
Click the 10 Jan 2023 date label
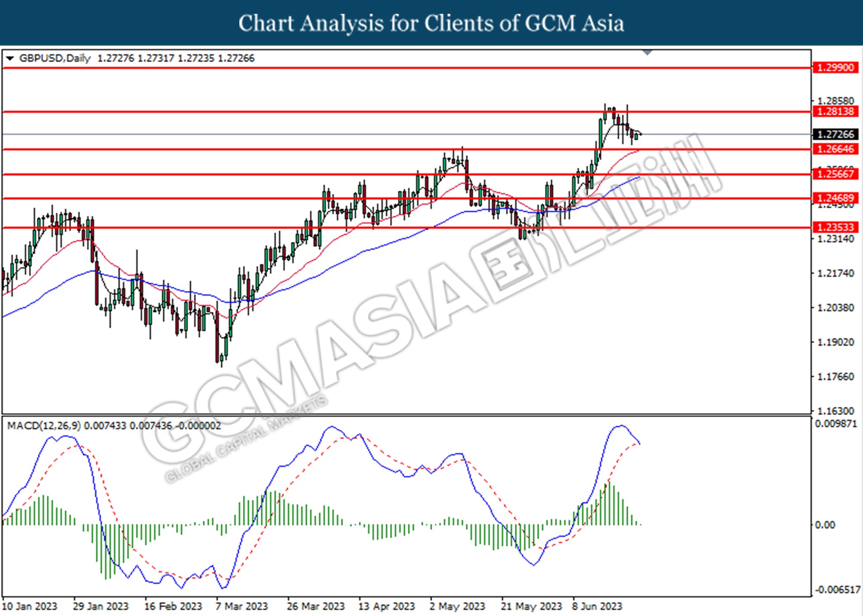coord(30,607)
